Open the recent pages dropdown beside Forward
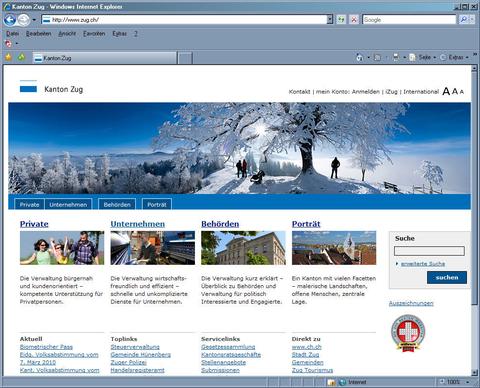 (34, 20)
